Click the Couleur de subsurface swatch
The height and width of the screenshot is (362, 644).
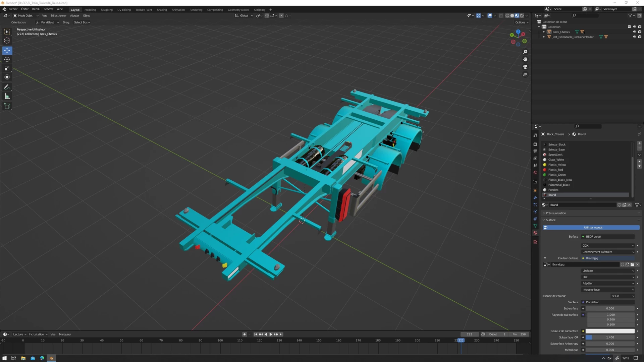click(610, 331)
